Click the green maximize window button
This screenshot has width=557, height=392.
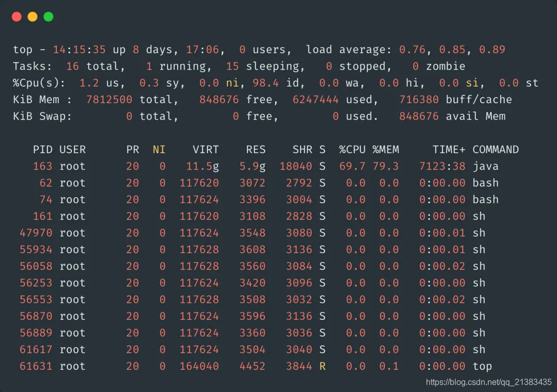[x=48, y=17]
